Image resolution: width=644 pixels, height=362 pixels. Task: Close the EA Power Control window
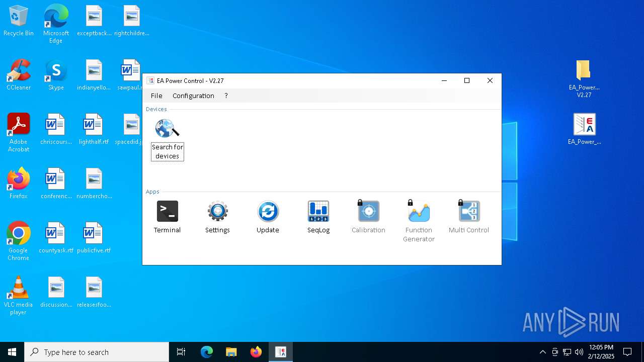[490, 80]
